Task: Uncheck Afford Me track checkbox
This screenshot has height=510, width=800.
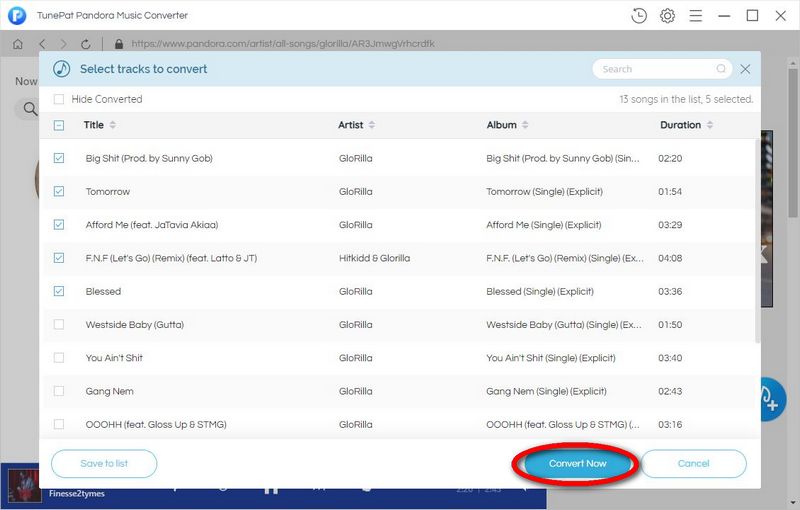Action: (x=59, y=224)
